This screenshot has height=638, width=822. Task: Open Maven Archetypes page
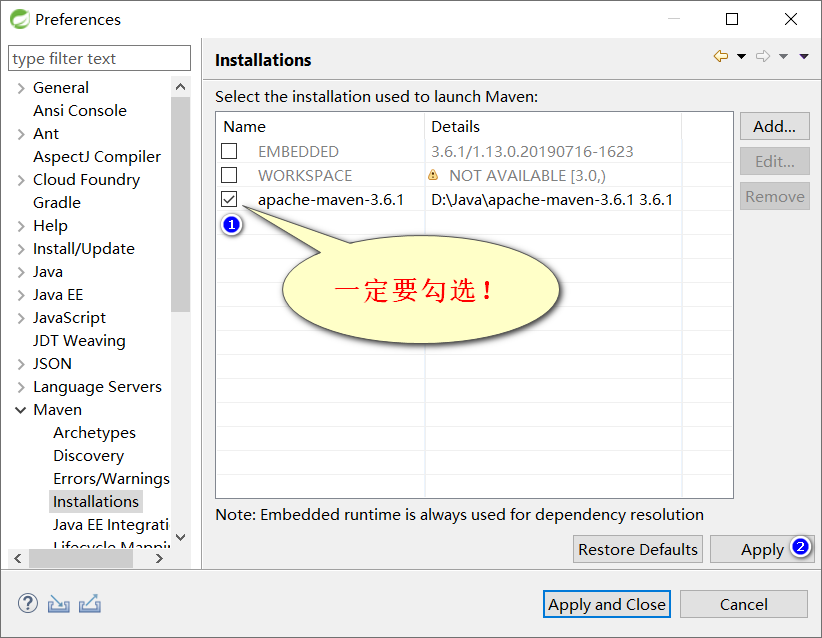(x=94, y=432)
